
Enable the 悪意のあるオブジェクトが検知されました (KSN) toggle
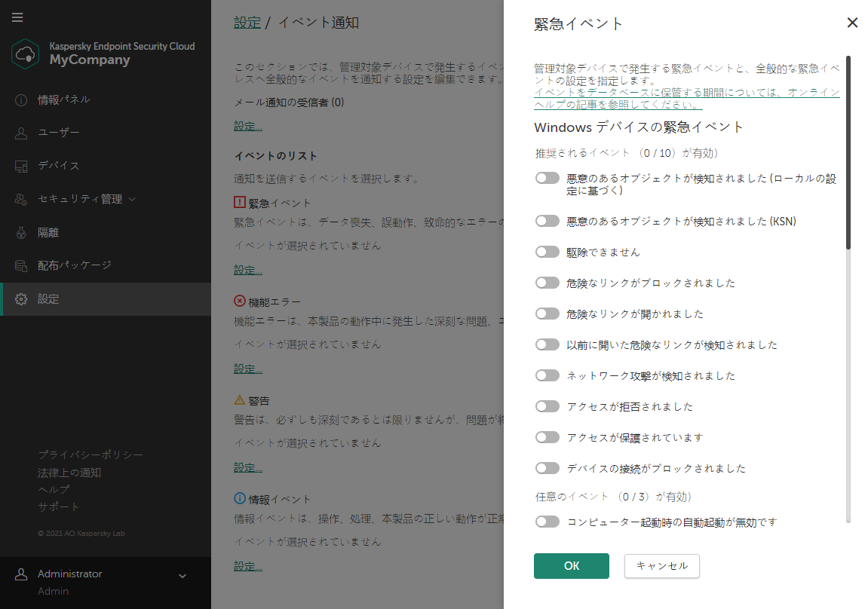tap(547, 220)
